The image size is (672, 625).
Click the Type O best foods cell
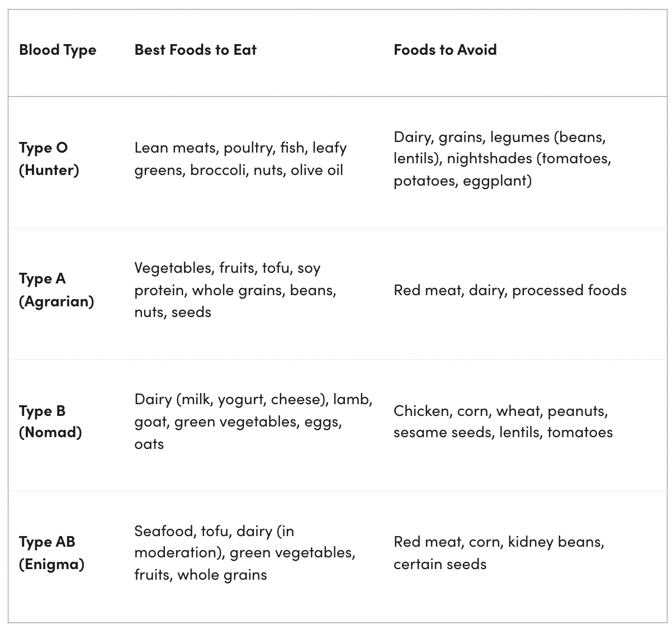click(240, 159)
